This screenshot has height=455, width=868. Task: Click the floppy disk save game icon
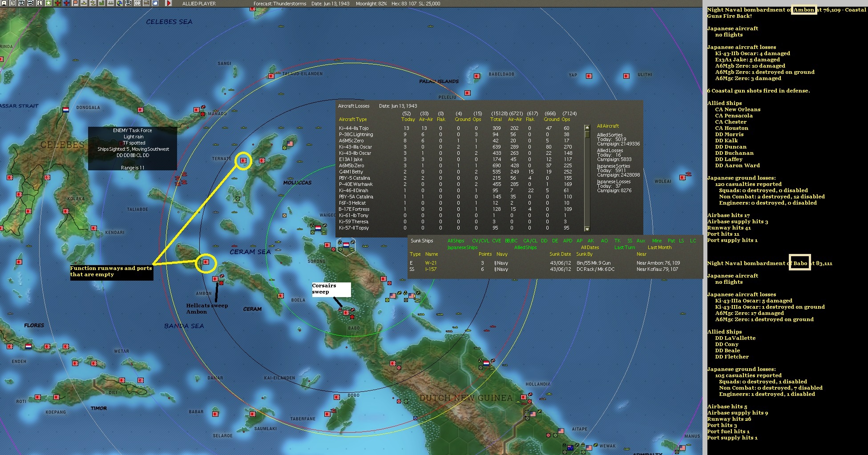(4, 3)
